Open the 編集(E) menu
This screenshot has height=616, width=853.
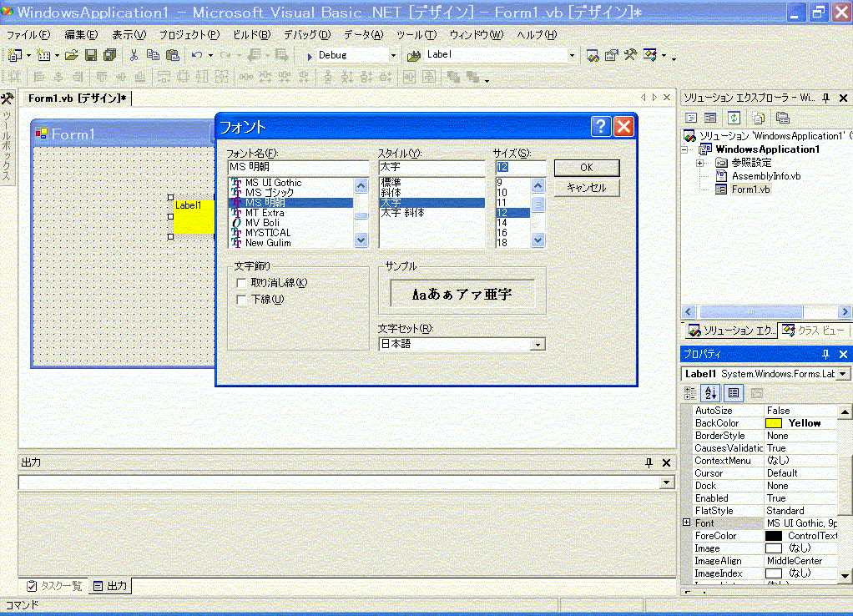[81, 35]
